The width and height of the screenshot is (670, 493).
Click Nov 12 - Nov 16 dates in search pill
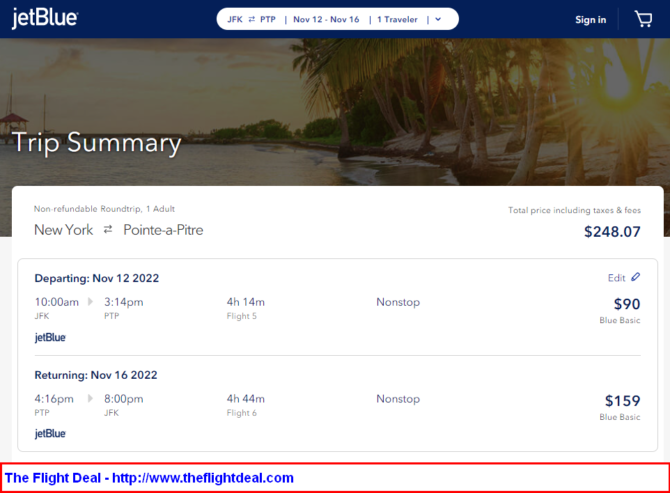click(326, 19)
